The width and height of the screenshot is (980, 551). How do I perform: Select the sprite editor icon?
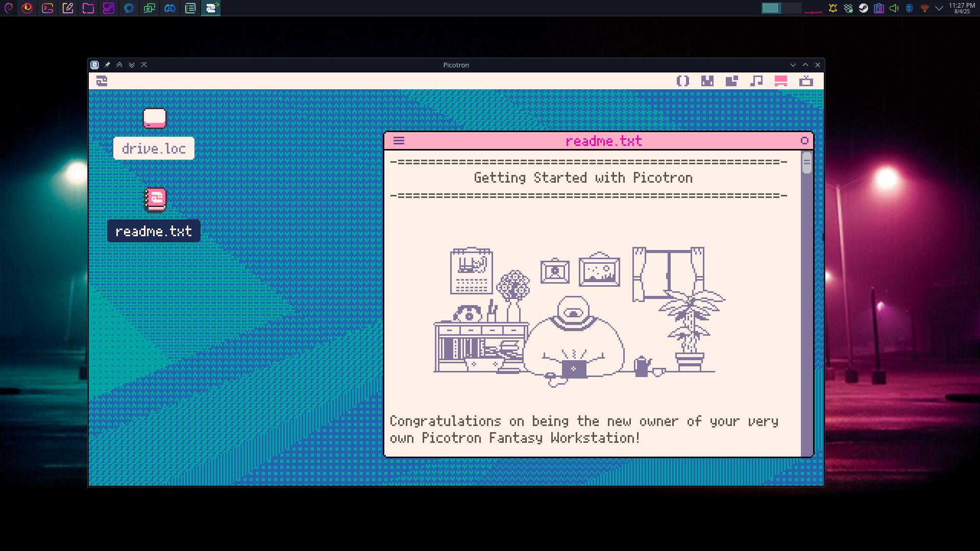tap(707, 81)
